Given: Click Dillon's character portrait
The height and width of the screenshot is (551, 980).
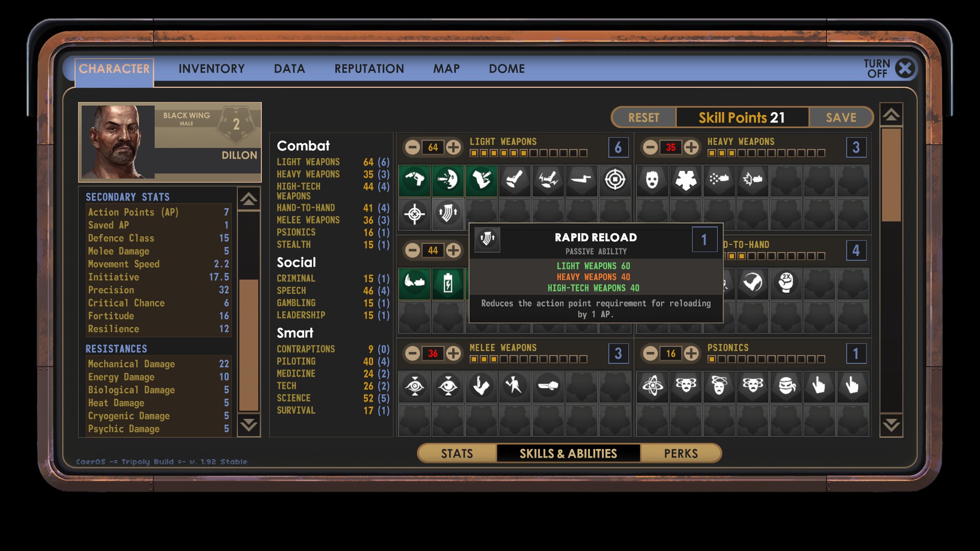Looking at the screenshot, I should pos(118,142).
